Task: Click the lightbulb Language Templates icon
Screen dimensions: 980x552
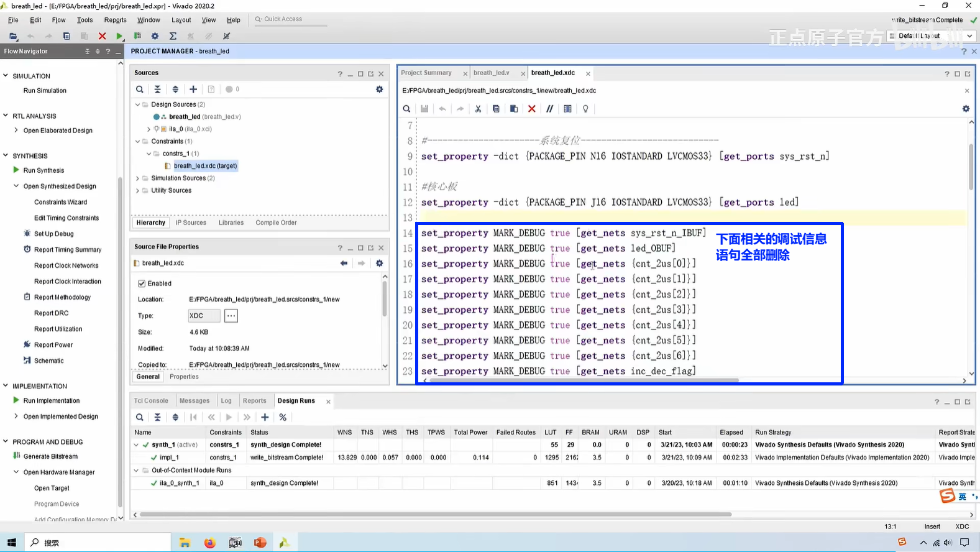Action: (585, 109)
